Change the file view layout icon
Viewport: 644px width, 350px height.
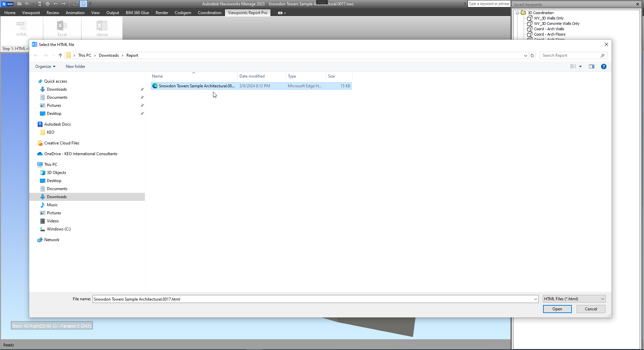[x=573, y=67]
